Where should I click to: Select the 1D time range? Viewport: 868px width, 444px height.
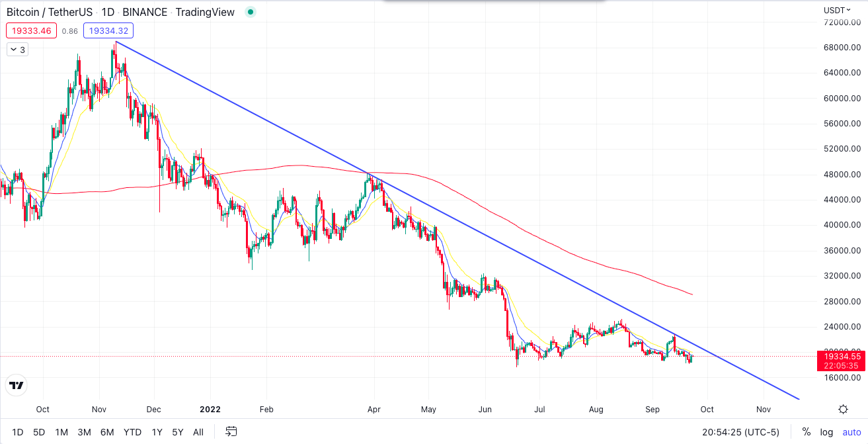[18, 432]
